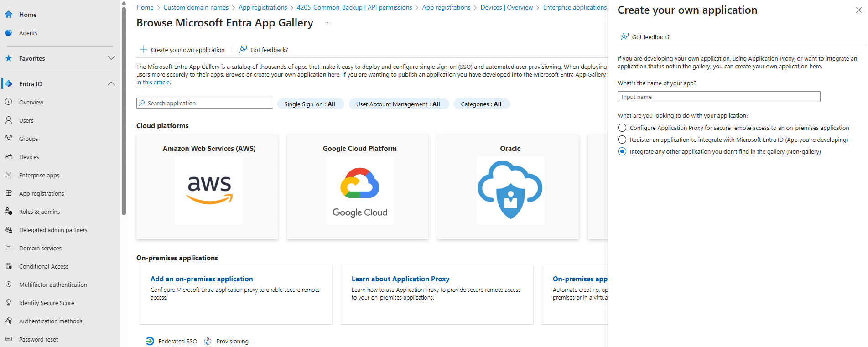Viewport: 868px width, 347px height.
Task: Click the Roles & admins icon
Action: (x=9, y=212)
